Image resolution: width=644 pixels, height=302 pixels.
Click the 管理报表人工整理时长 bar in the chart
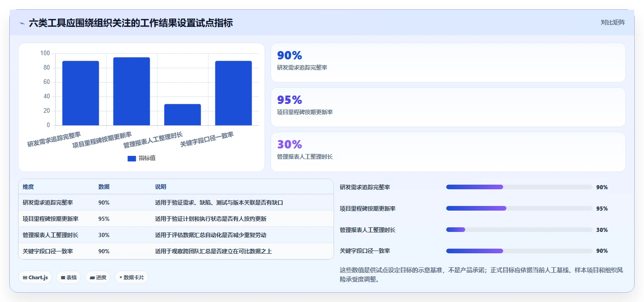[x=183, y=115]
